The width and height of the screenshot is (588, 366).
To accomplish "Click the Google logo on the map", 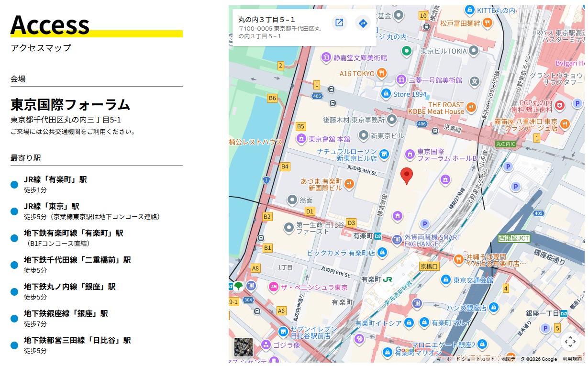I will [x=408, y=351].
